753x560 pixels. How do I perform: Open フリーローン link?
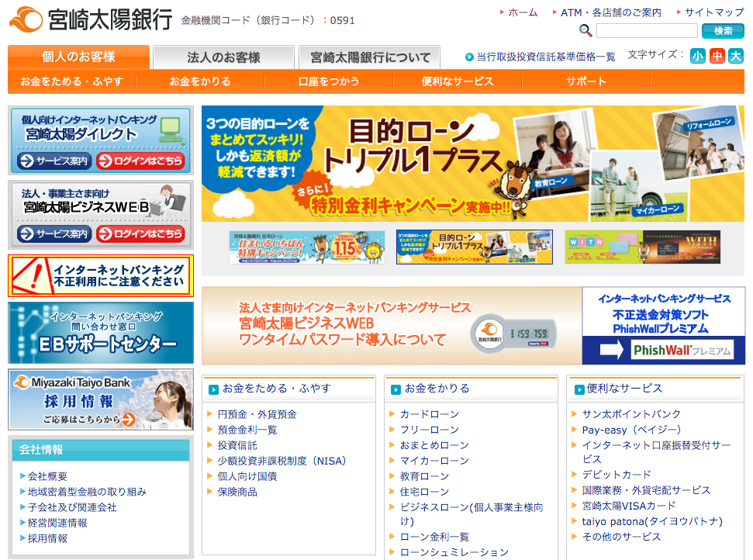point(430,430)
